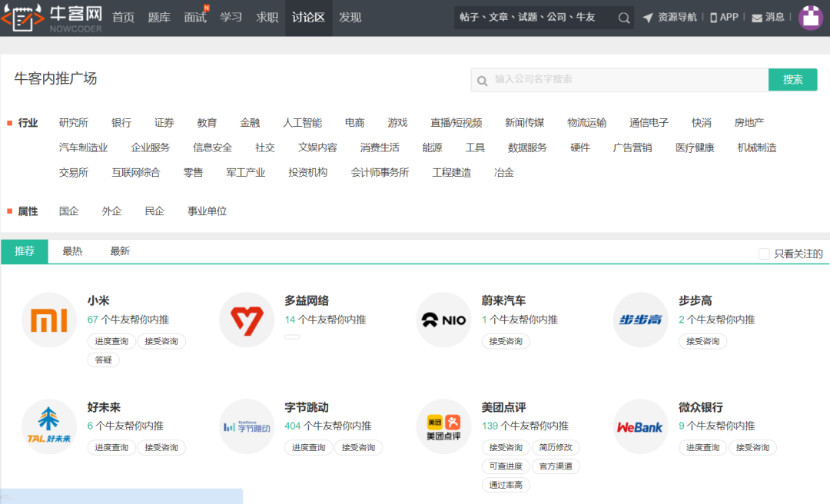This screenshot has height=504, width=830.
Task: Filter by 事业单位 attribute
Action: click(207, 211)
